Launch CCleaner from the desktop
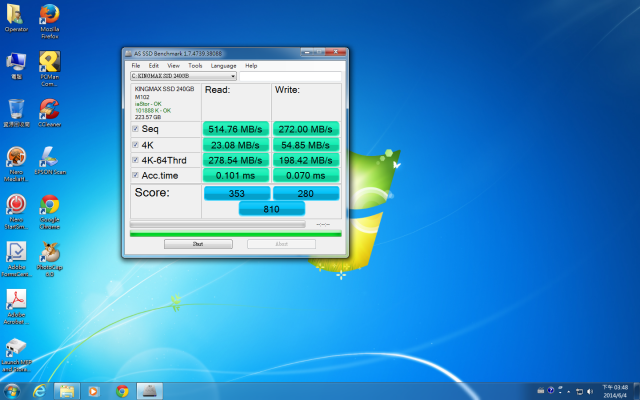The height and width of the screenshot is (400, 640). (x=49, y=113)
